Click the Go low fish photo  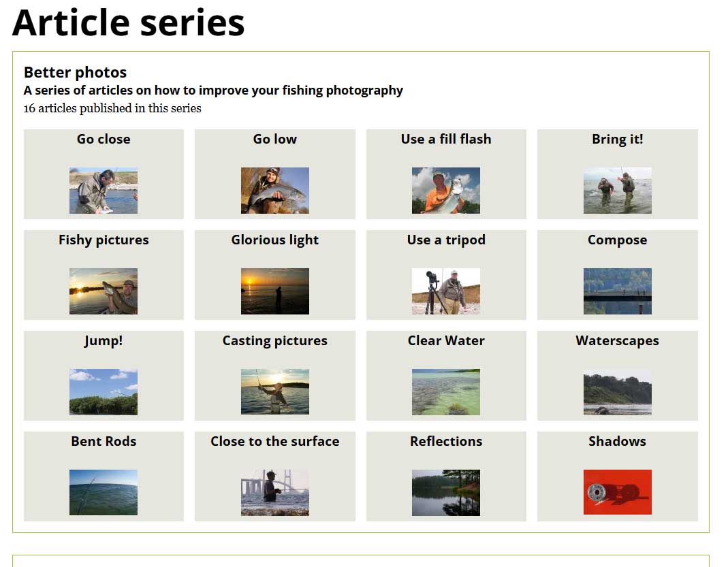click(x=274, y=191)
